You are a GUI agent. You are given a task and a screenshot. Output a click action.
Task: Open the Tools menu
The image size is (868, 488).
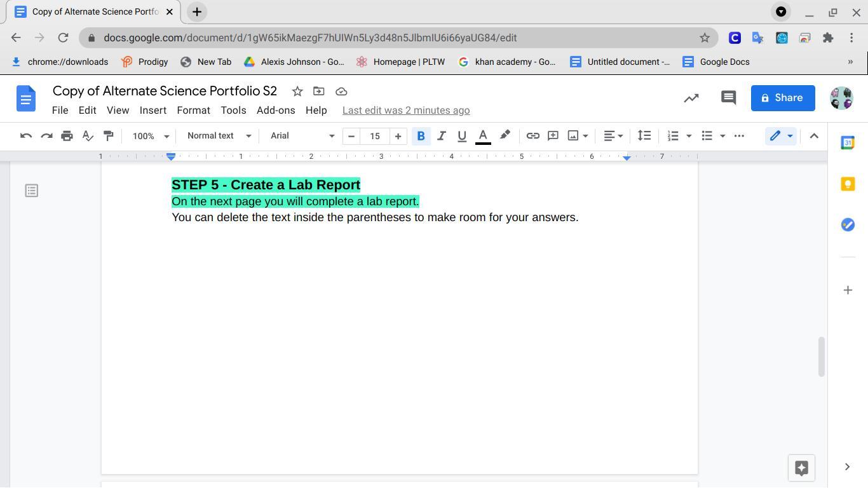coord(233,110)
